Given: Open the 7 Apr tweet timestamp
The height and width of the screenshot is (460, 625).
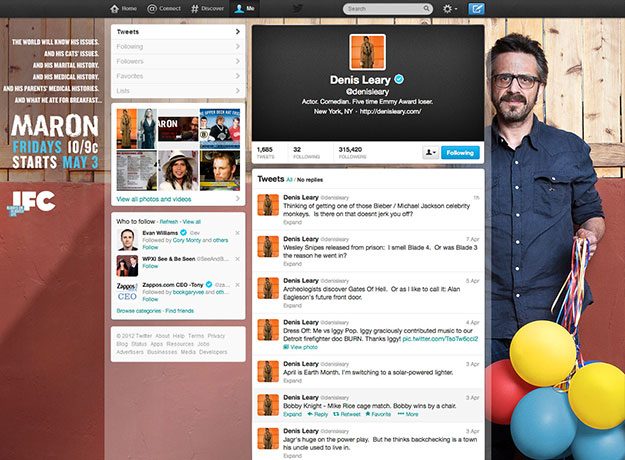Looking at the screenshot, I should 473,240.
